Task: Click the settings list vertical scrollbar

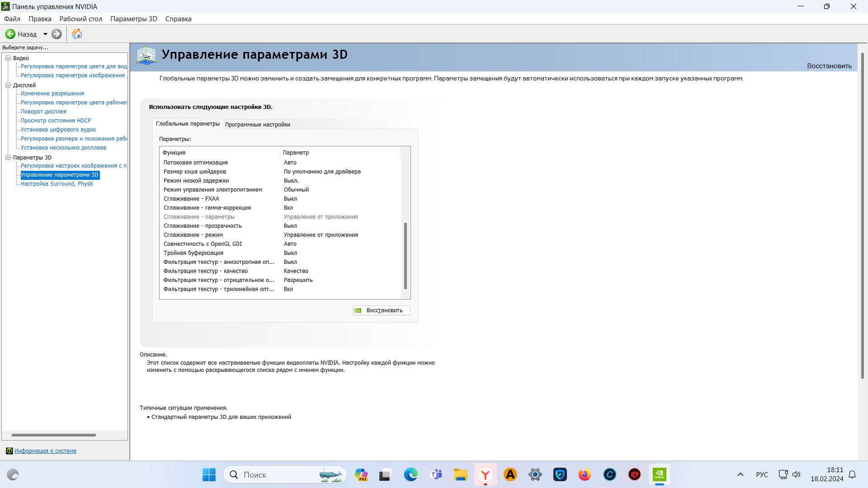Action: click(406, 255)
